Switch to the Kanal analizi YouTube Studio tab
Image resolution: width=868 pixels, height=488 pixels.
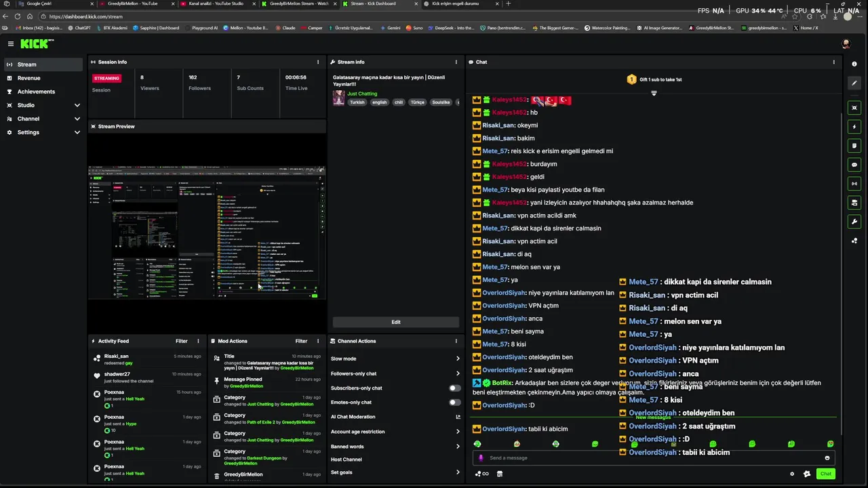point(217,3)
